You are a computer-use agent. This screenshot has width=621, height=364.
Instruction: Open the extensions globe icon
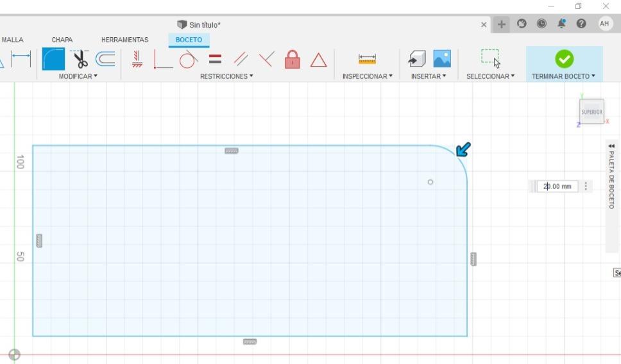tap(522, 24)
